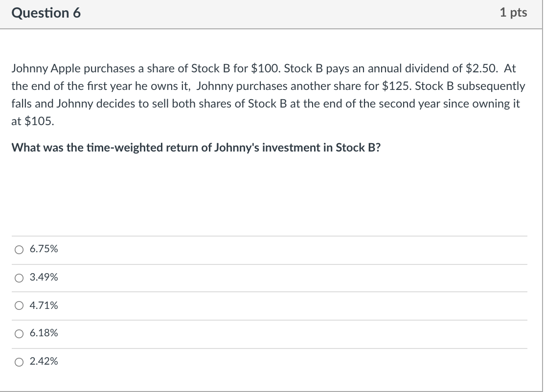This screenshot has width=545, height=392.
Task: Choose the 3.49% radio option
Action: click(19, 278)
